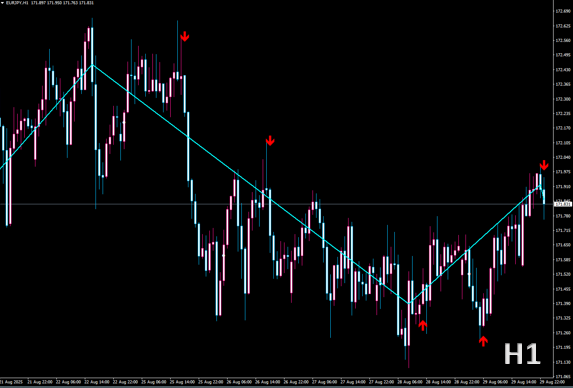Click the 29 Aug 06:00 time label
This screenshot has height=388, width=573.
coord(495,382)
